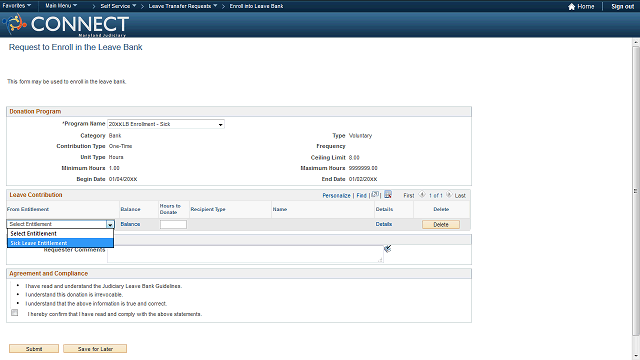Click the Find link
640x360 pixels.
pos(362,196)
